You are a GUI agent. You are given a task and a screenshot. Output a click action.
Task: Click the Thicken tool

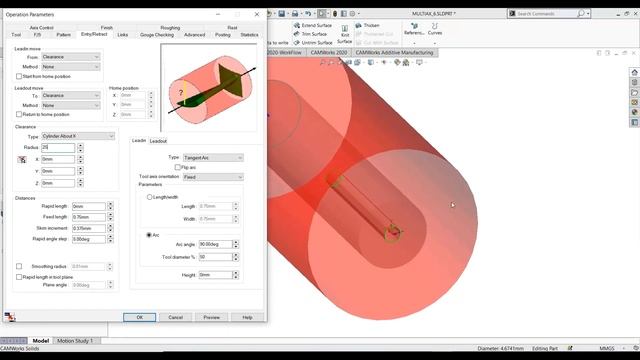[x=367, y=25]
